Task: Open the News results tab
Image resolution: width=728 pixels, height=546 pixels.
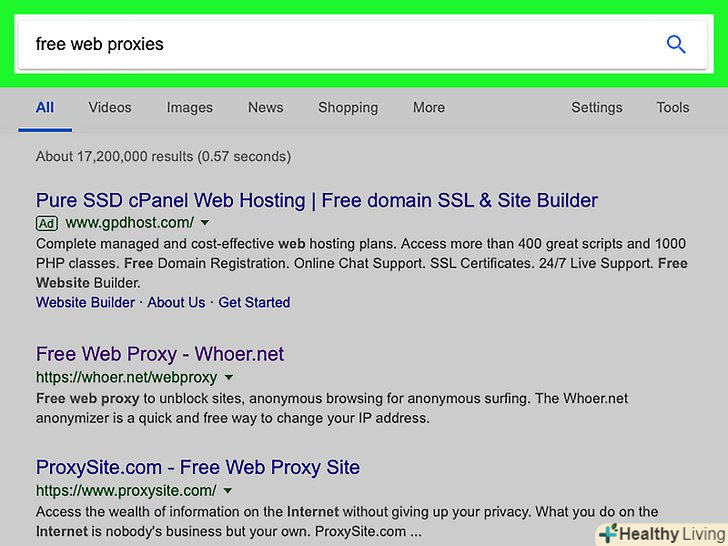Action: [265, 108]
